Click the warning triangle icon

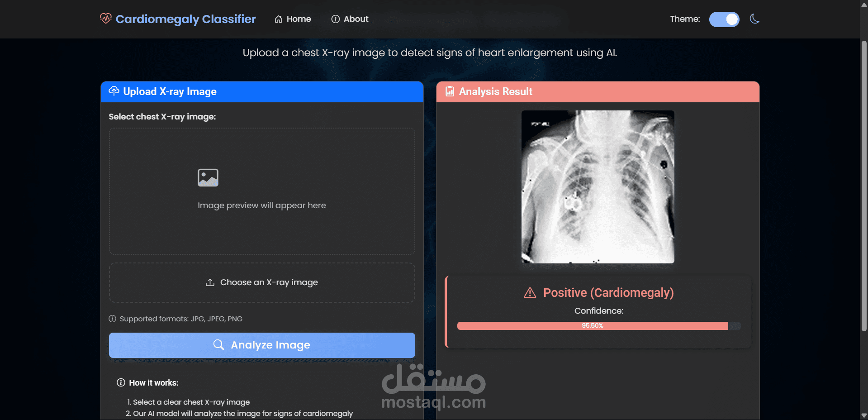530,293
